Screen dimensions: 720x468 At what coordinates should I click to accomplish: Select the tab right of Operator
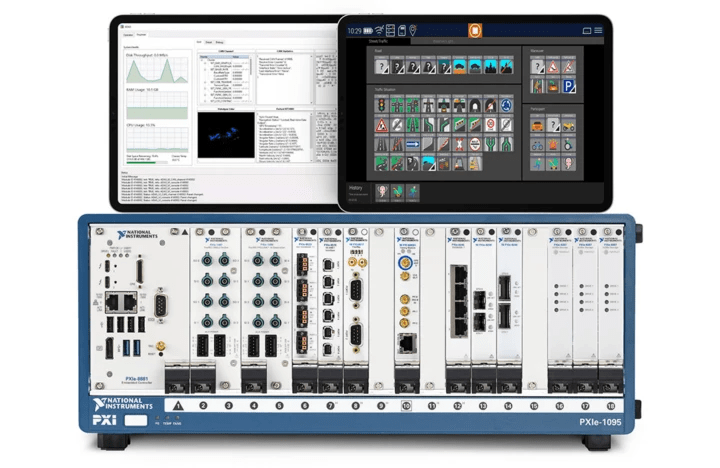pyautogui.click(x=141, y=34)
